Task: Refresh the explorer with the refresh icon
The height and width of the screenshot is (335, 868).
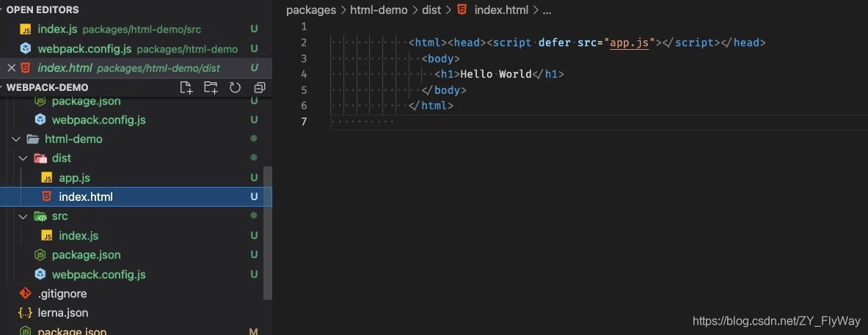Action: pyautogui.click(x=236, y=87)
